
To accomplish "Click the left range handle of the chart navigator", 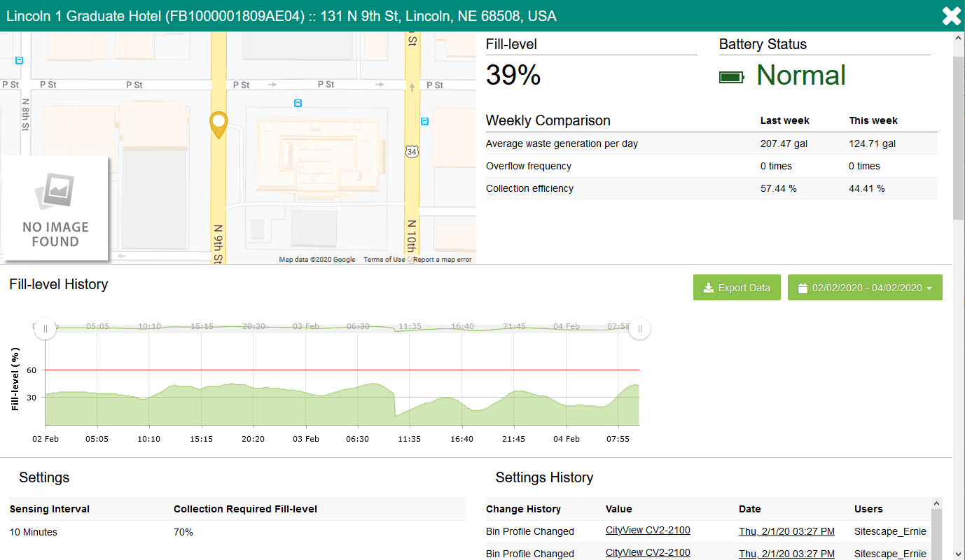I will (x=46, y=328).
